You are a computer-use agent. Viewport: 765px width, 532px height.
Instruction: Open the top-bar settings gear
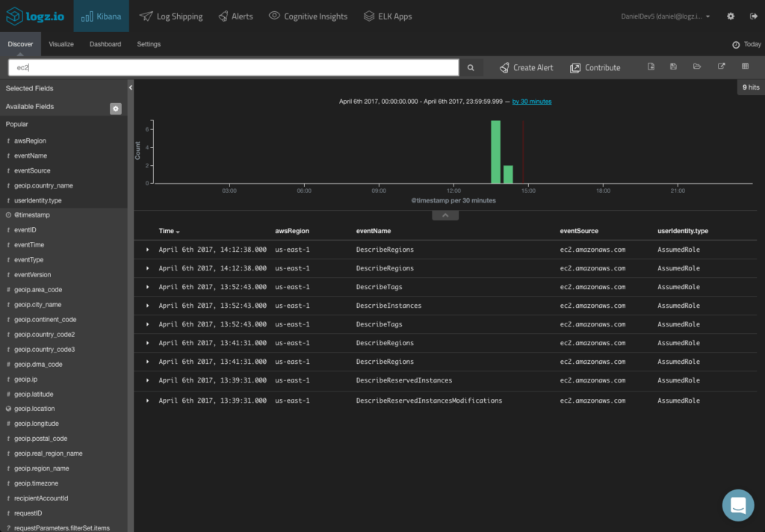pyautogui.click(x=730, y=16)
